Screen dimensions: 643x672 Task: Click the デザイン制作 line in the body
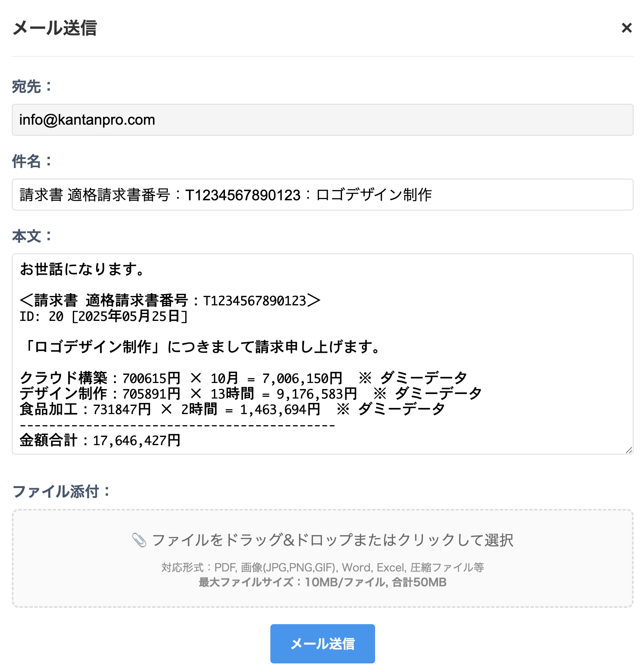(251, 394)
